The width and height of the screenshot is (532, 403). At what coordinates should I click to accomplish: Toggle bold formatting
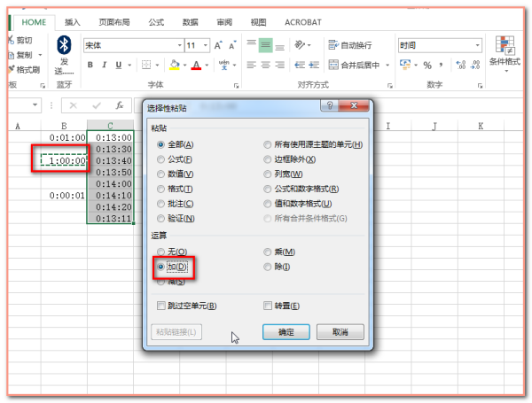click(x=90, y=65)
